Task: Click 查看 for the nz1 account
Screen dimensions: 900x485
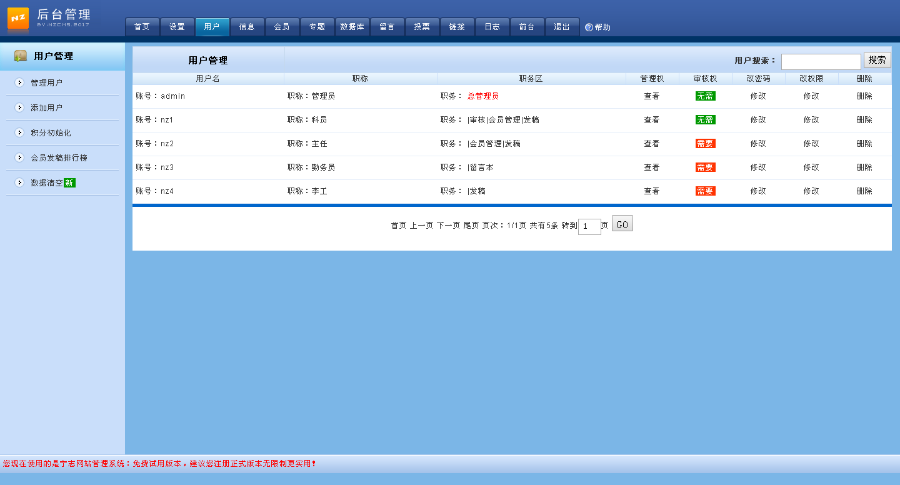Action: (x=651, y=119)
